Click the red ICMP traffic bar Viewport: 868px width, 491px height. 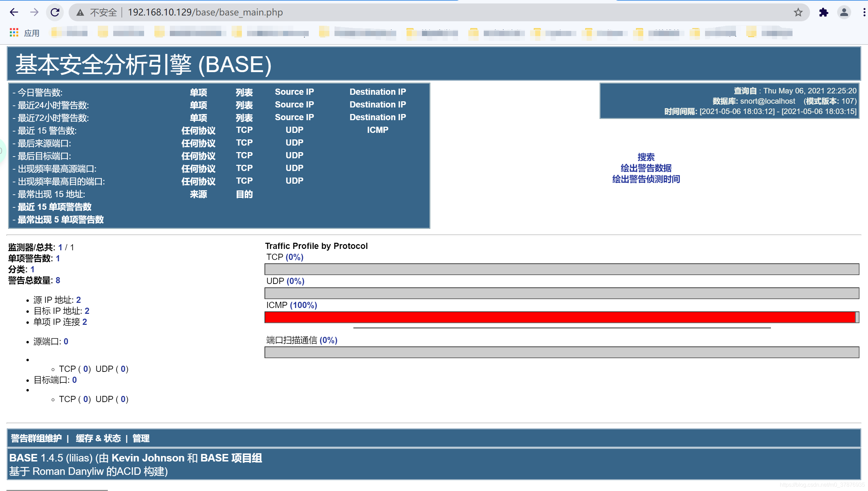click(559, 317)
